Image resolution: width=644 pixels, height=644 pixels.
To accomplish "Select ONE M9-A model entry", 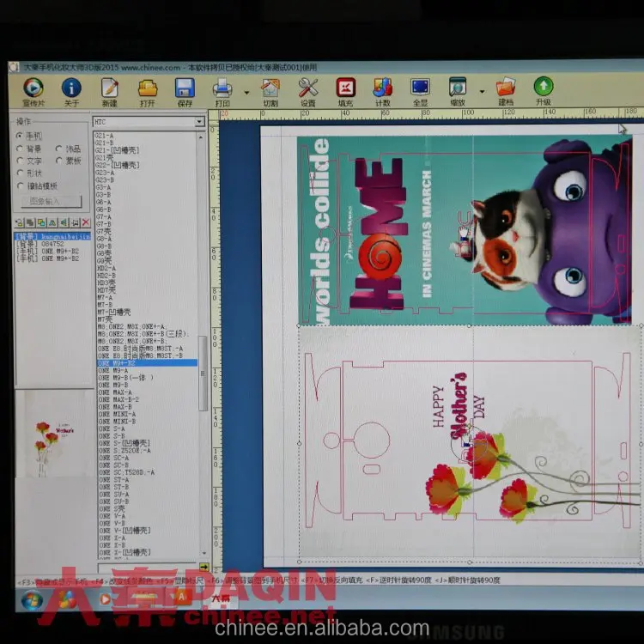I will pyautogui.click(x=113, y=370).
